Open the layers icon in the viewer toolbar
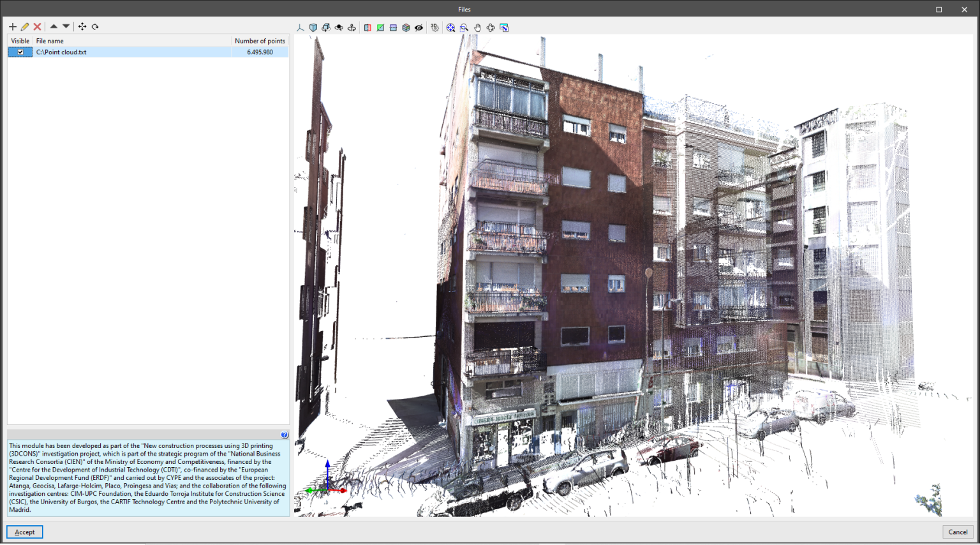This screenshot has height=545, width=980. coord(406,27)
